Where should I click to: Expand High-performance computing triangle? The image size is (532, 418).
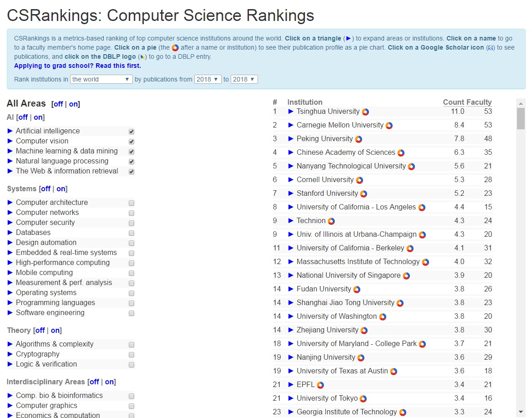10,262
